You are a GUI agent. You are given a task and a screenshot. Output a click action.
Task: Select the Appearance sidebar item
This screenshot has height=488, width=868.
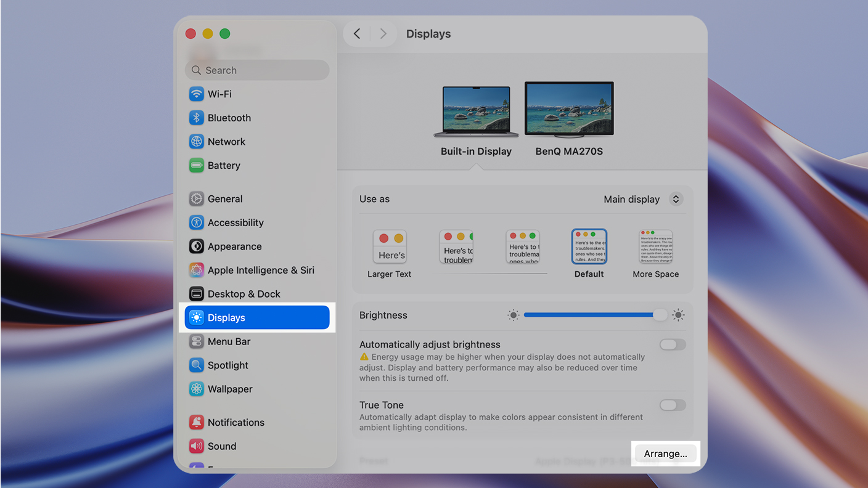coord(257,246)
